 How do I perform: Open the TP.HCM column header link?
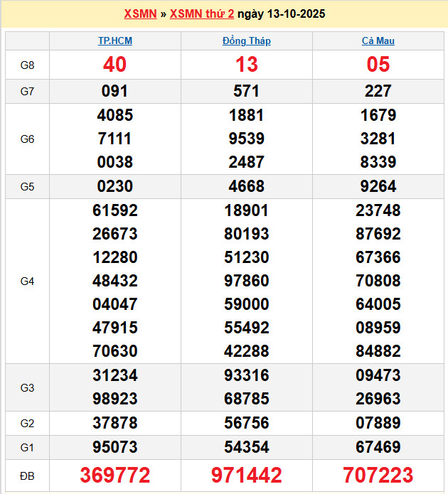[x=115, y=41]
